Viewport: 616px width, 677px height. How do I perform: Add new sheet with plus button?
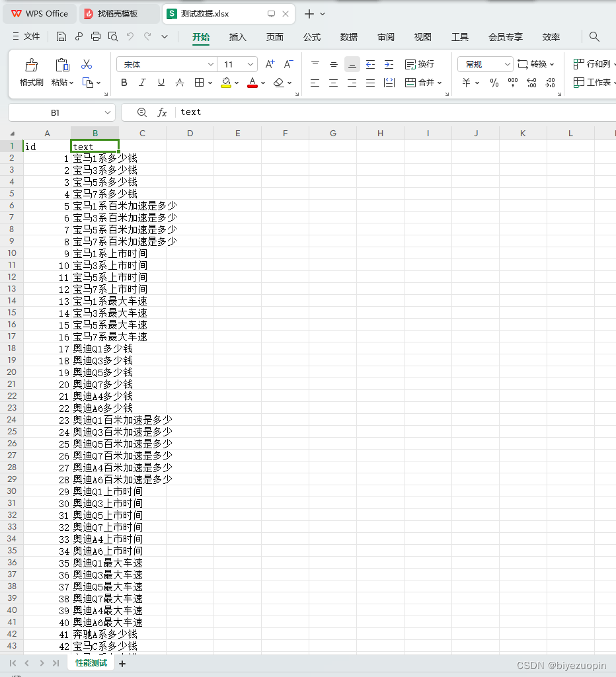(x=122, y=664)
